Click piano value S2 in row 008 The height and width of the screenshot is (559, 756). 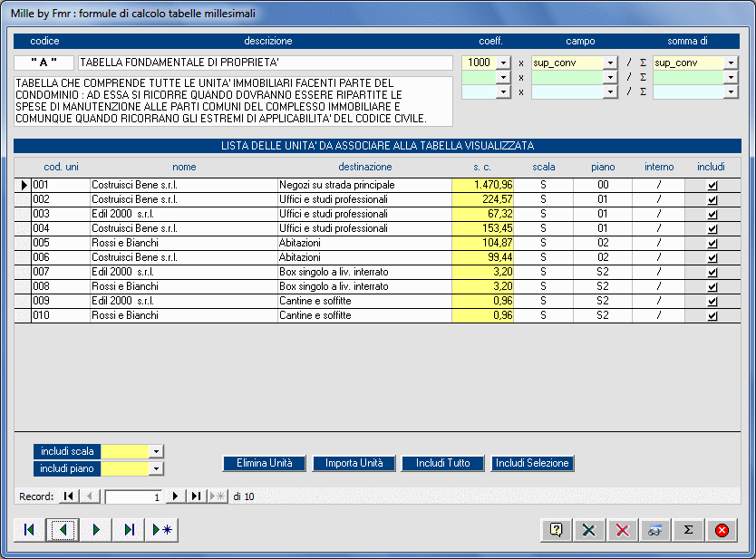[x=603, y=286]
